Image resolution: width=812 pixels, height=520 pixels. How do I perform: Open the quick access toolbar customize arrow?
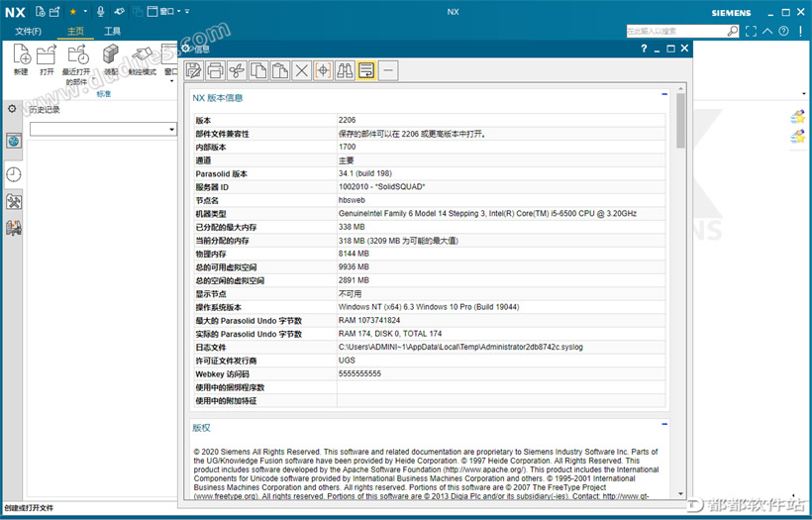[x=187, y=12]
